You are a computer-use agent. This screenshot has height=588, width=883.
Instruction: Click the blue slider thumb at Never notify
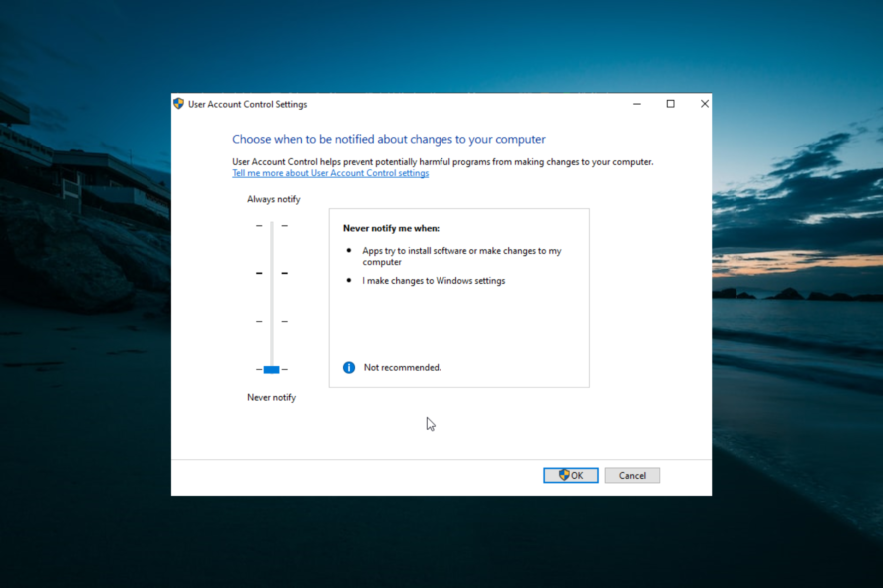coord(271,369)
